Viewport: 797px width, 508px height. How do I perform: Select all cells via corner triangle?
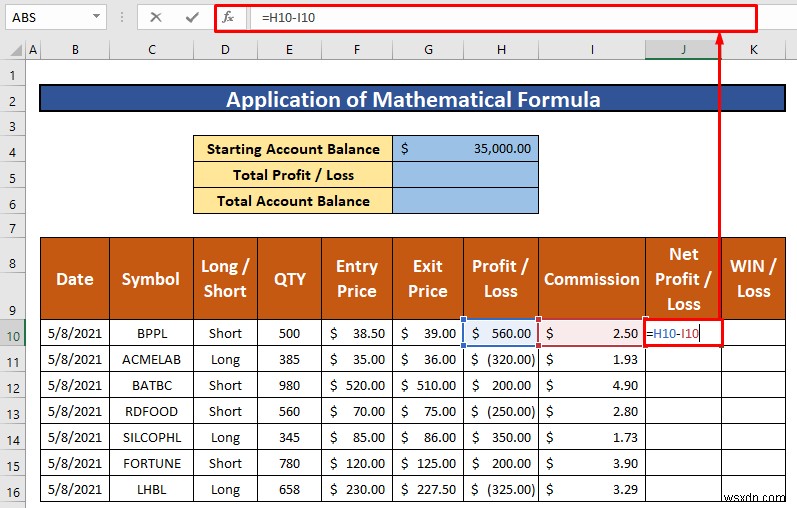click(17, 50)
